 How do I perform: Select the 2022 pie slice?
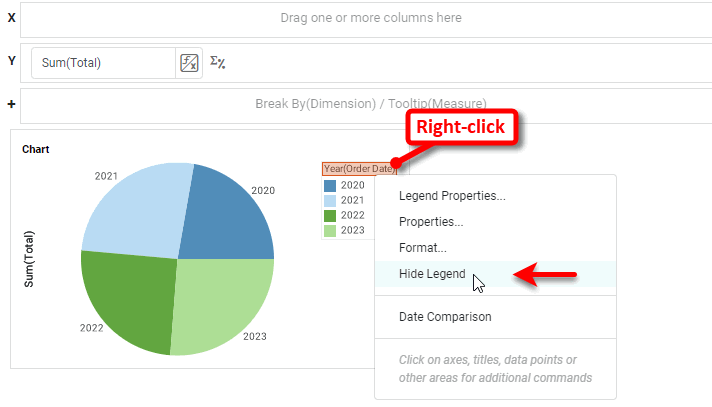pos(125,300)
